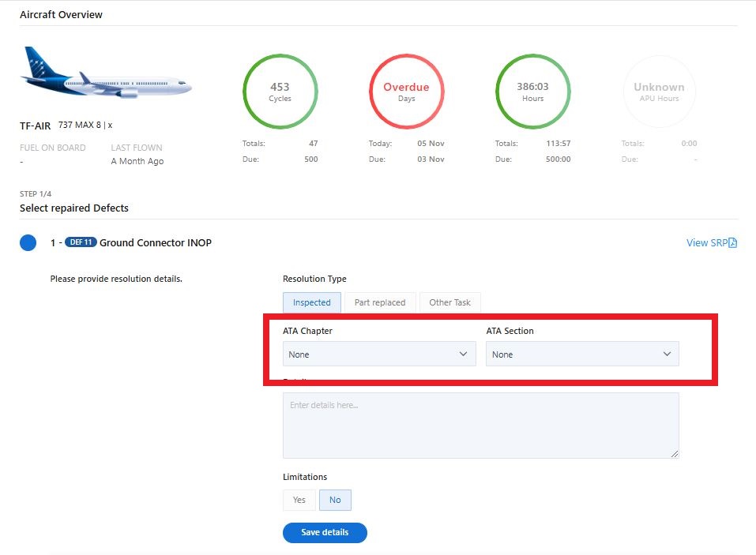Open the View SRP link
The image size is (756, 555).
706,243
